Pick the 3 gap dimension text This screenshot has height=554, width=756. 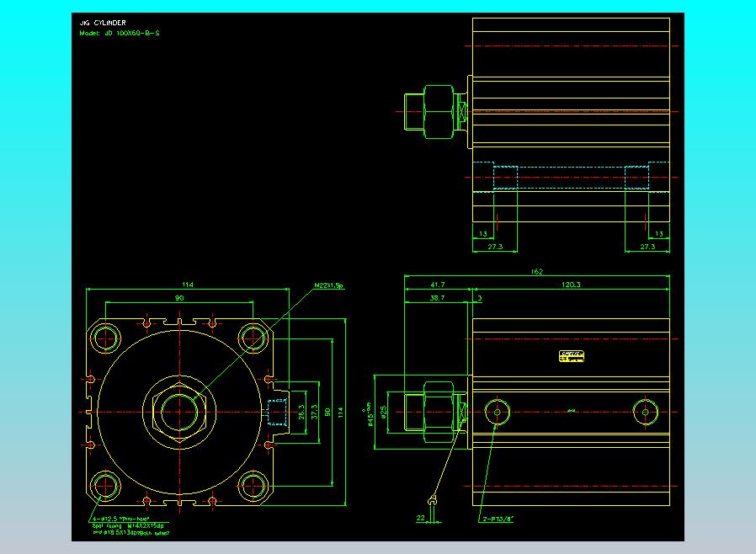pyautogui.click(x=480, y=298)
